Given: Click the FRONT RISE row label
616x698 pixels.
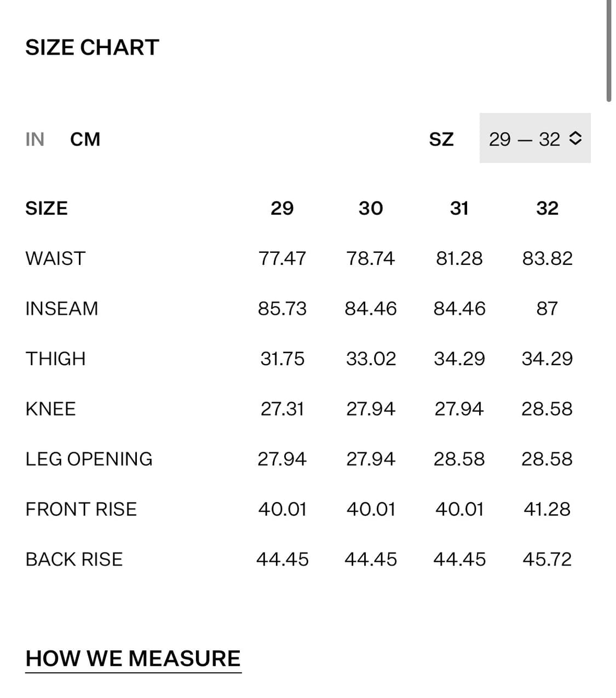Looking at the screenshot, I should [x=81, y=509].
